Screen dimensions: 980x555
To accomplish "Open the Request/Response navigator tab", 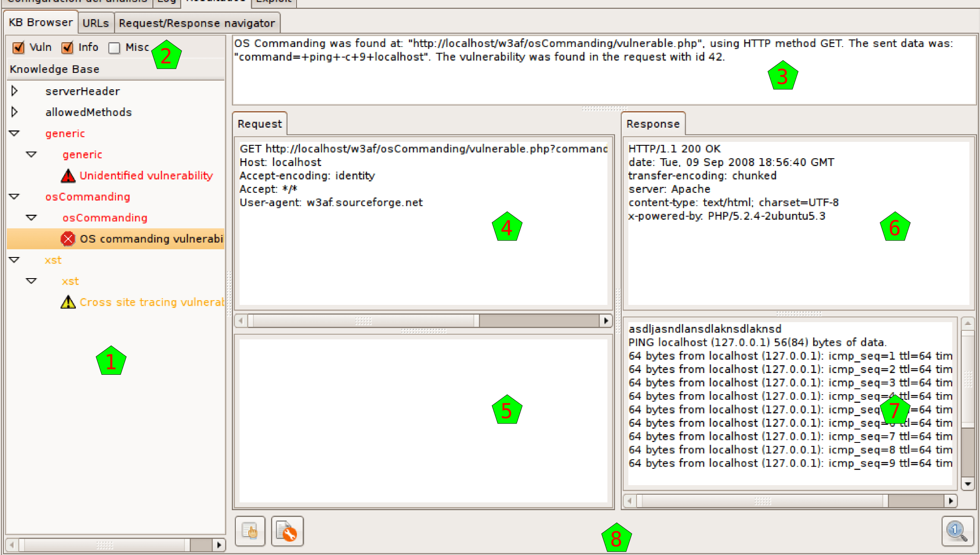I will click(197, 23).
